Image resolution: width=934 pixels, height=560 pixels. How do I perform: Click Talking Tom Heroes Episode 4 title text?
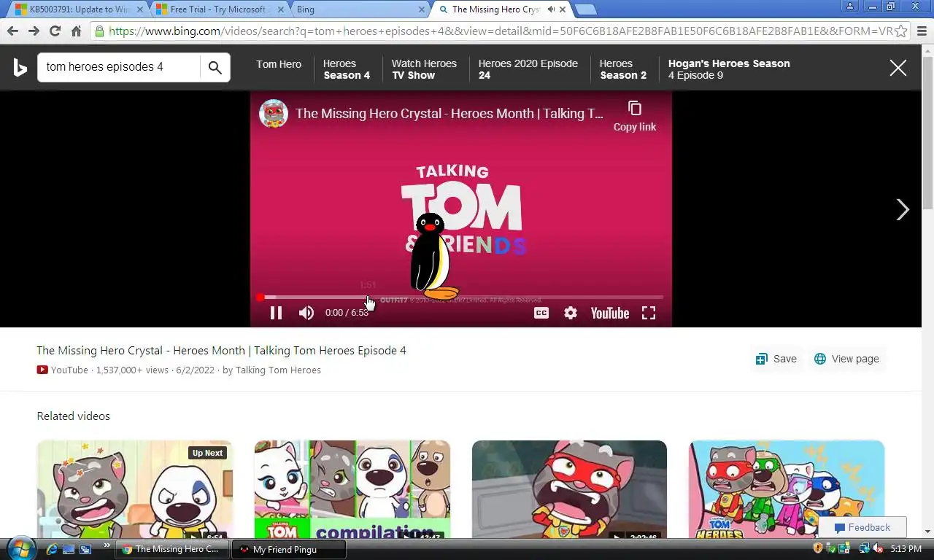[x=221, y=351]
